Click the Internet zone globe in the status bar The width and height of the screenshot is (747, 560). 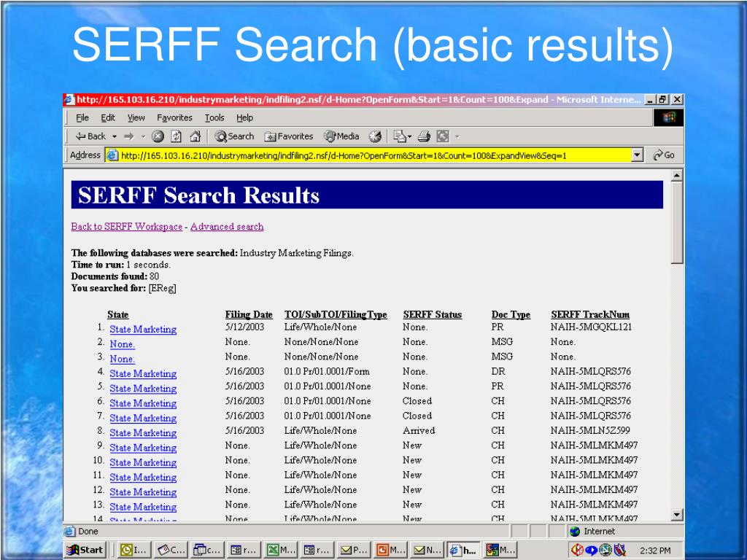(575, 532)
